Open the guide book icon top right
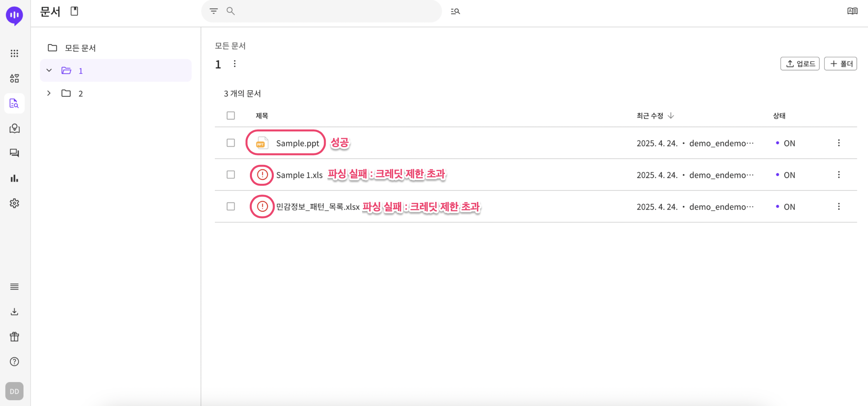 (x=852, y=11)
